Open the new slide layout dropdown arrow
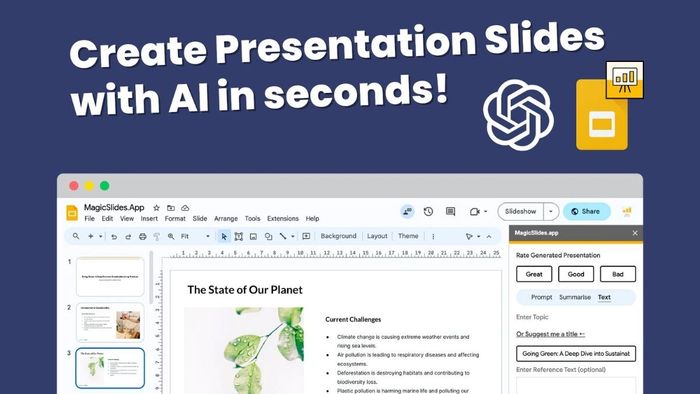The width and height of the screenshot is (700, 394). (x=100, y=236)
